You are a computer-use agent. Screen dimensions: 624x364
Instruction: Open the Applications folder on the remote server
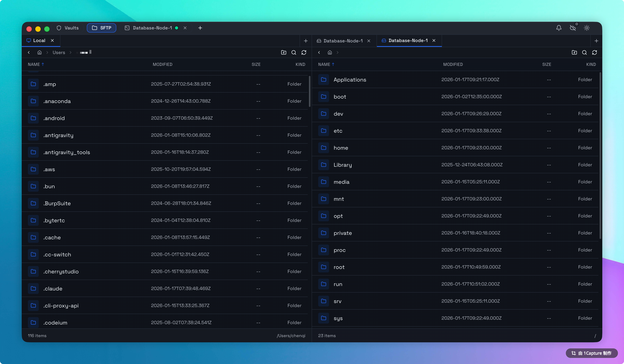pos(350,79)
